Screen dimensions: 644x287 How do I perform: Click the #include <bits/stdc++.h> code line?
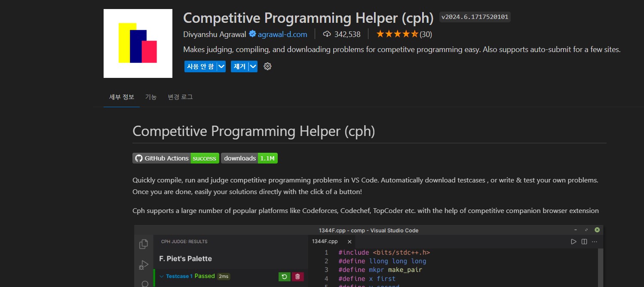[384, 253]
